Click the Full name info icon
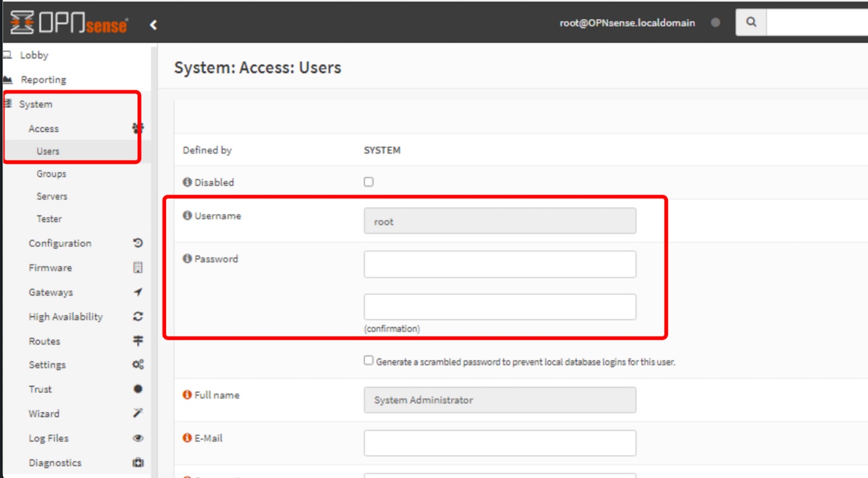This screenshot has height=478, width=868. click(x=187, y=395)
